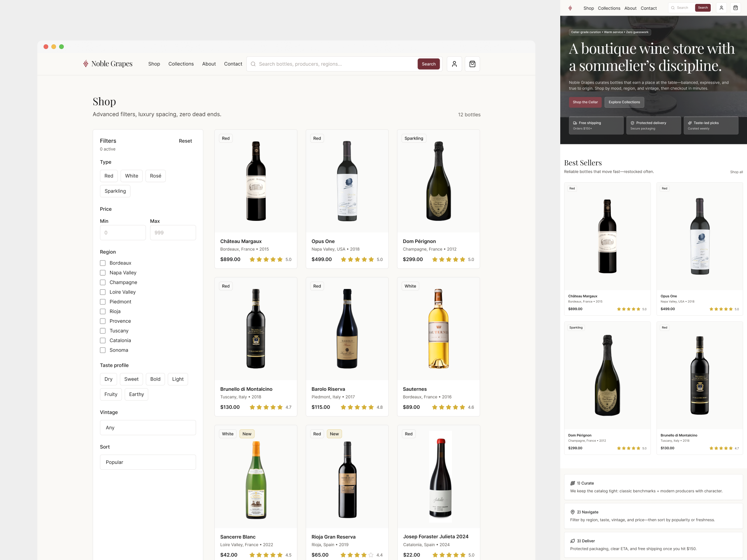The height and width of the screenshot is (560, 747).
Task: Reset all filters
Action: point(186,141)
